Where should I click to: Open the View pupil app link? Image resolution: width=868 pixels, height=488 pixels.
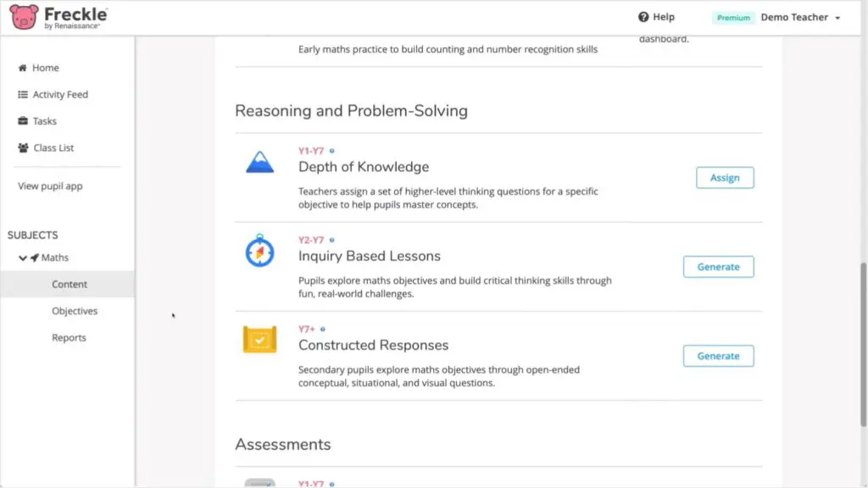pyautogui.click(x=50, y=186)
